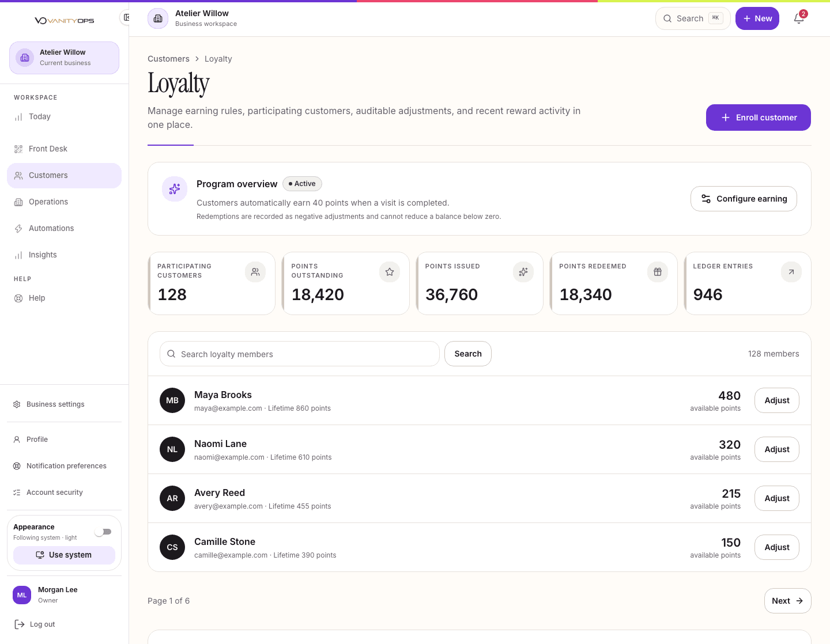Open Business settings

(x=64, y=404)
